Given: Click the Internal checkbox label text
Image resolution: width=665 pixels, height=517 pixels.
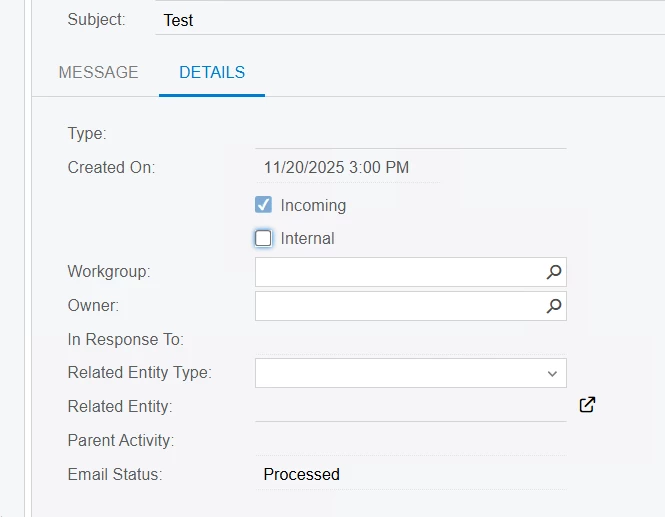Looking at the screenshot, I should pos(307,238).
